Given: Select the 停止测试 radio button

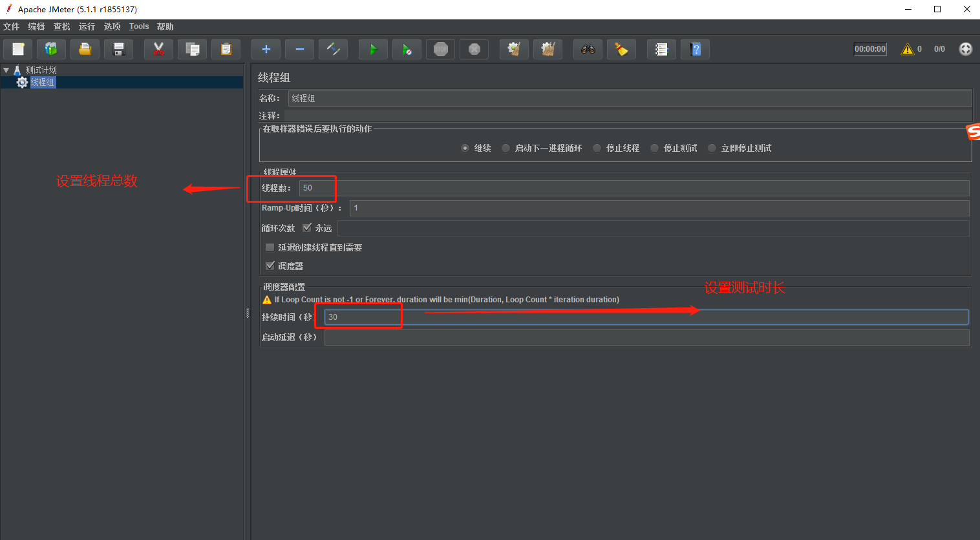Looking at the screenshot, I should pyautogui.click(x=654, y=148).
